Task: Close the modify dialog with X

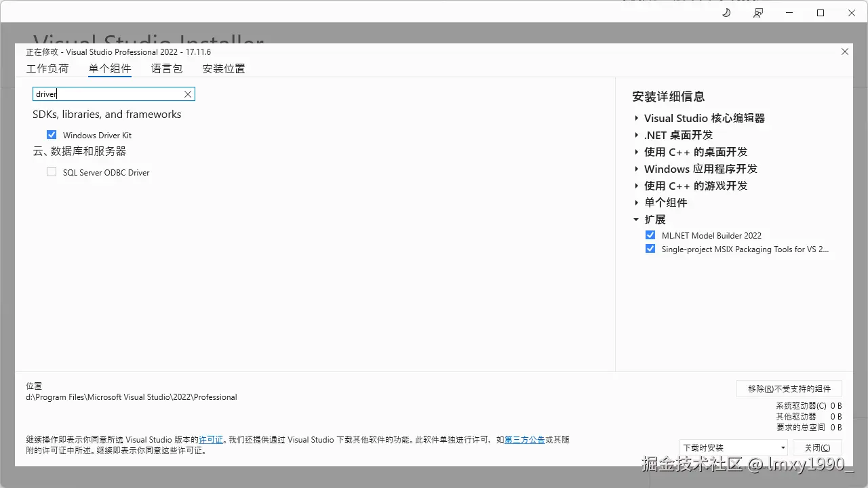Action: 845,52
